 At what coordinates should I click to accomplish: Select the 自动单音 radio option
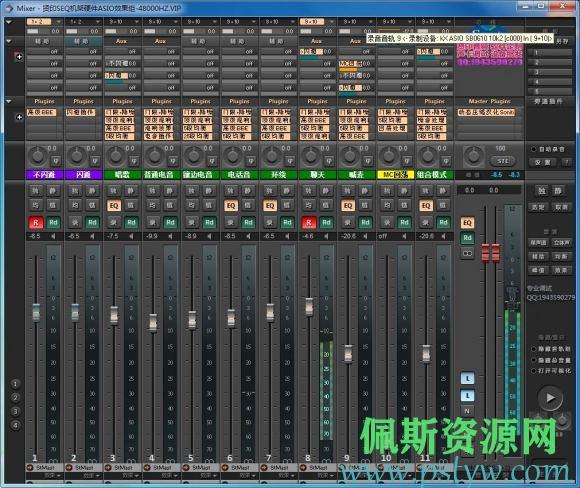(x=534, y=149)
